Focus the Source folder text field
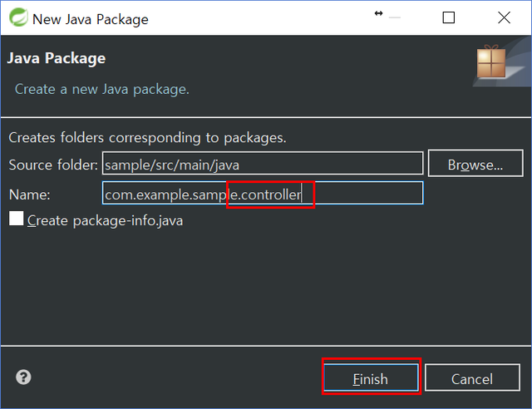 (x=262, y=165)
